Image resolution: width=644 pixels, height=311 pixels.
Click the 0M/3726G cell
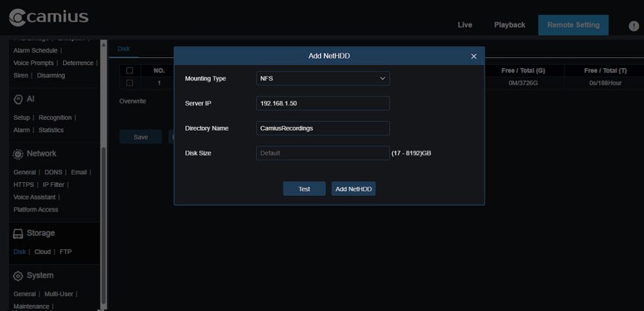[x=523, y=83]
